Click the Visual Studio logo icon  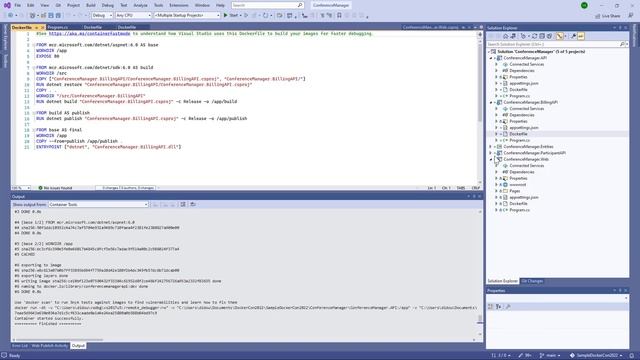tap(7, 5)
